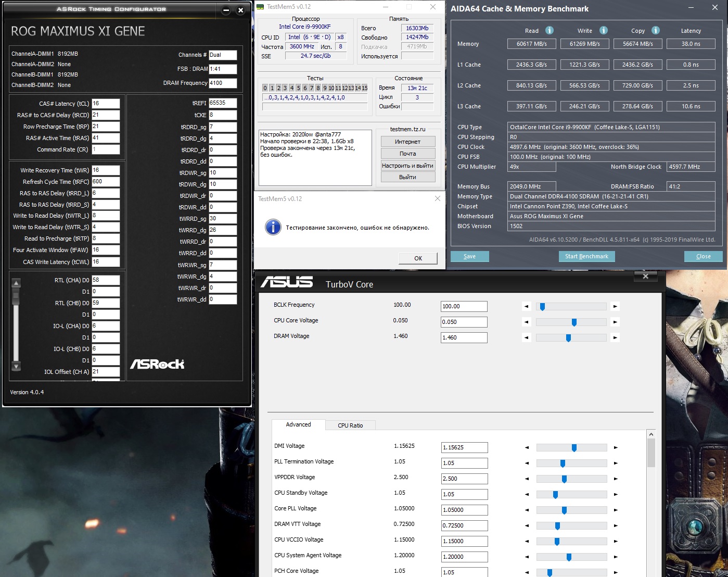The image size is (728, 577).
Task: Click the TestMem5 time value 13м 21с
Action: pyautogui.click(x=417, y=88)
